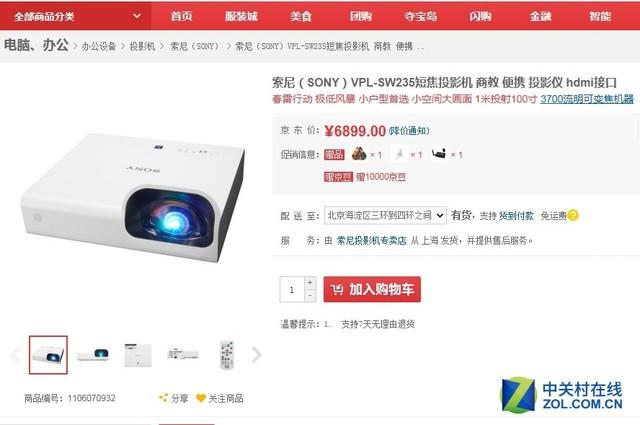The height and width of the screenshot is (425, 640).
Task: Expand the 全部商品分类 category dropdown
Action: pyautogui.click(x=76, y=16)
